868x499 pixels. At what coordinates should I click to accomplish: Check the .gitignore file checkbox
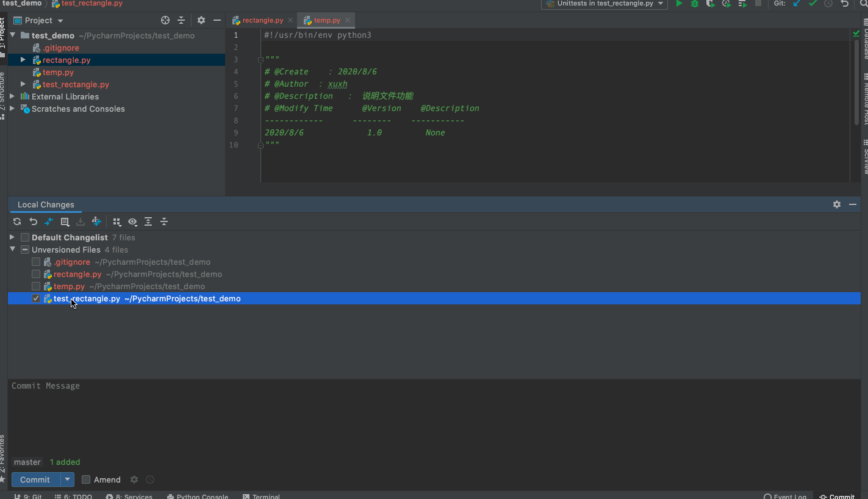36,262
